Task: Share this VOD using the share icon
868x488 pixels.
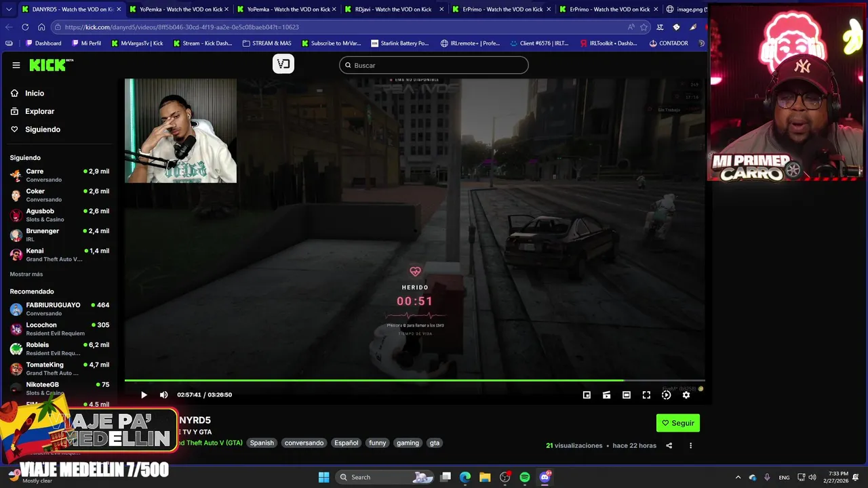Action: coord(669,445)
